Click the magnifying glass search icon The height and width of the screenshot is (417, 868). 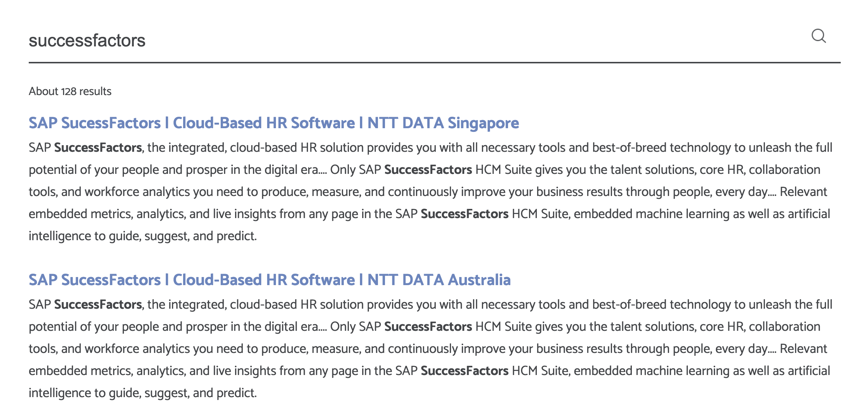click(819, 36)
